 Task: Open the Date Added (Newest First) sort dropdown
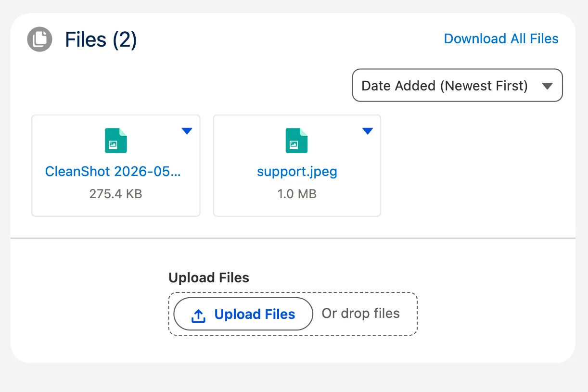pyautogui.click(x=457, y=85)
